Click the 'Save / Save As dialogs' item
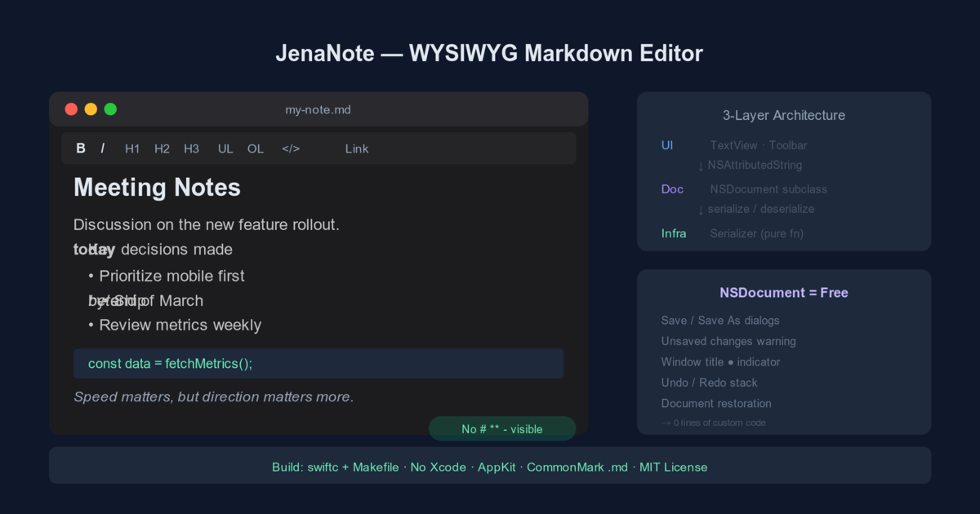 [x=720, y=321]
